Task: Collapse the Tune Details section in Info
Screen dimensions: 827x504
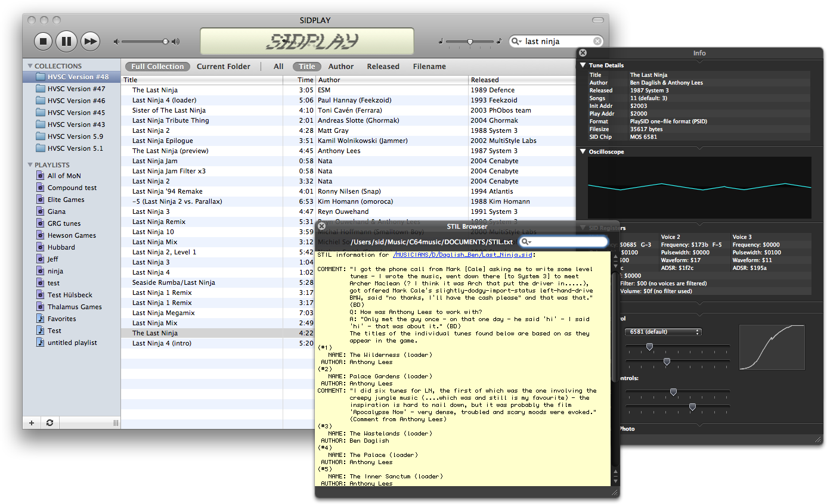Action: (x=584, y=65)
